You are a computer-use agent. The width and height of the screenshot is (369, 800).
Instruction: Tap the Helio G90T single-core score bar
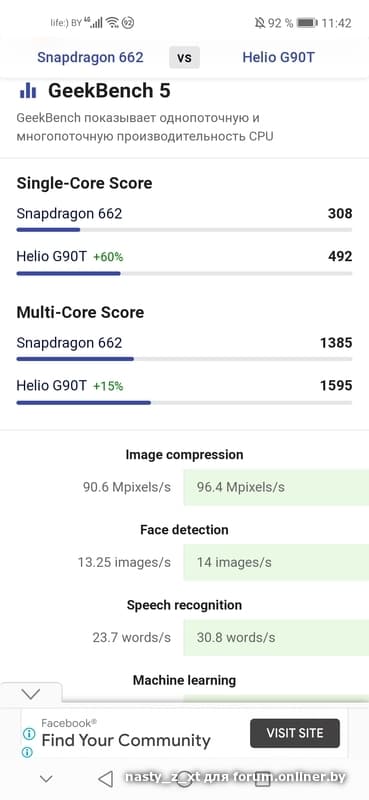(x=184, y=273)
